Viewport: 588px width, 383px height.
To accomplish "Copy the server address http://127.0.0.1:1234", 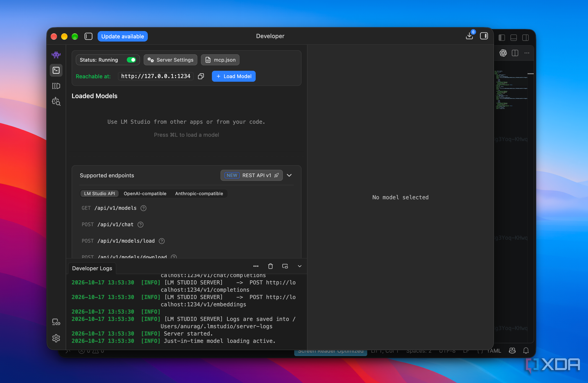I will tap(201, 76).
